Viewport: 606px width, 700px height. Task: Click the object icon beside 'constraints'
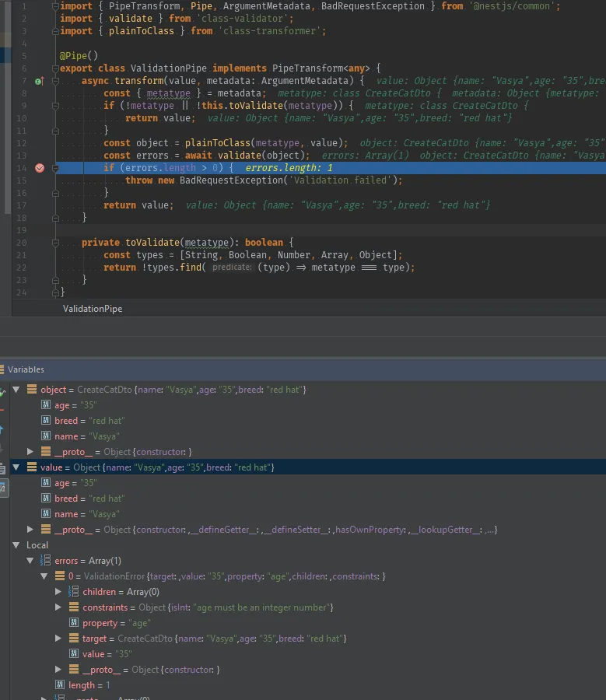74,607
